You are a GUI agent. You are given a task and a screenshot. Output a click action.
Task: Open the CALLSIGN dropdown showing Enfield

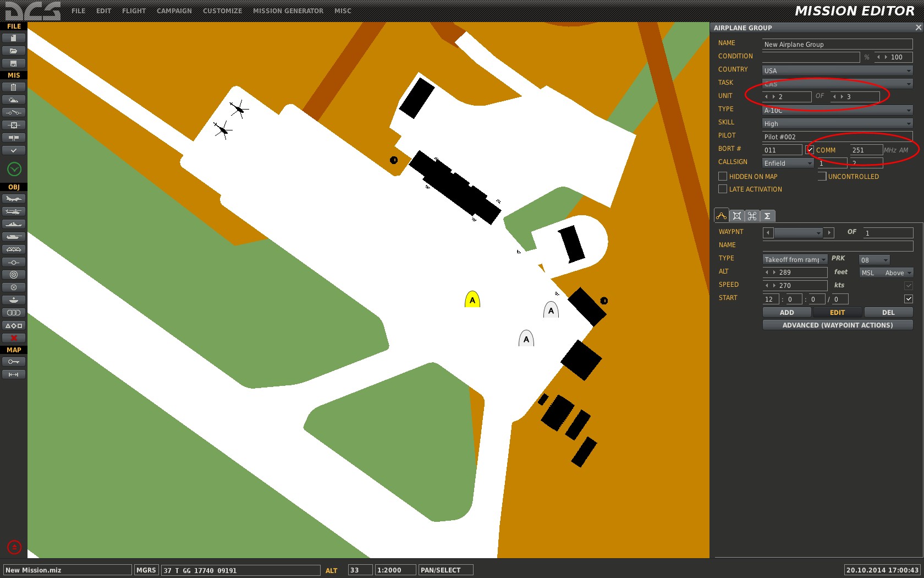[x=788, y=163]
